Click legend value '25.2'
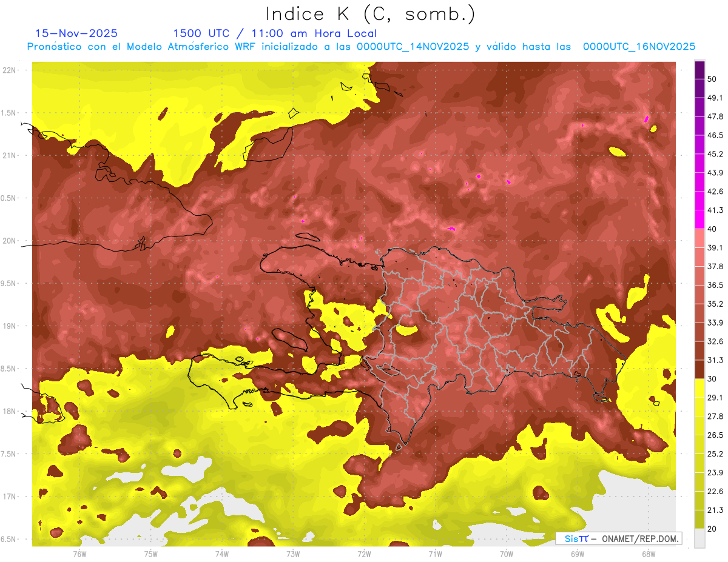The width and height of the screenshot is (728, 562). [x=715, y=454]
